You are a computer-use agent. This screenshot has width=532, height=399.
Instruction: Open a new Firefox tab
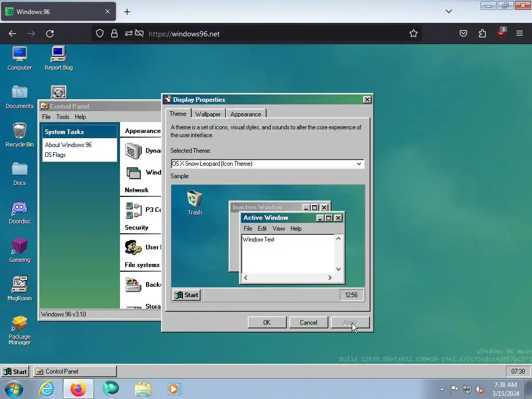(x=127, y=12)
